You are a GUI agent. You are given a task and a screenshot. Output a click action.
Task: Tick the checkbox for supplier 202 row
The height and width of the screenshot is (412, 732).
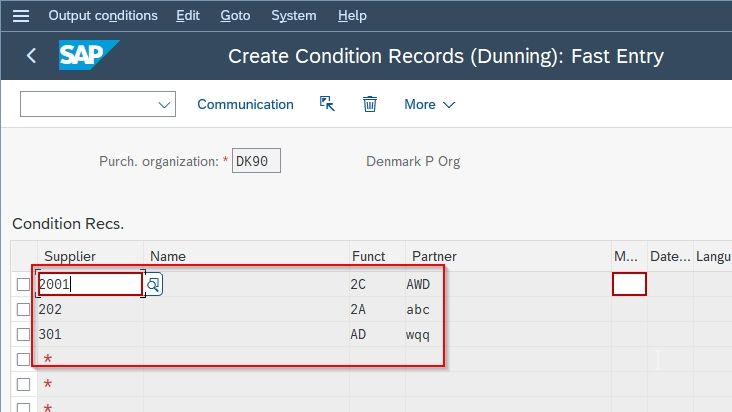(23, 309)
